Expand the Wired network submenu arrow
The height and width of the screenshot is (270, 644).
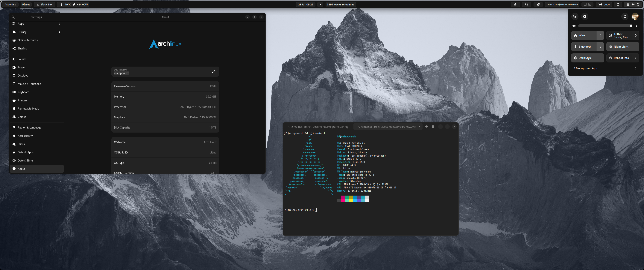click(601, 35)
